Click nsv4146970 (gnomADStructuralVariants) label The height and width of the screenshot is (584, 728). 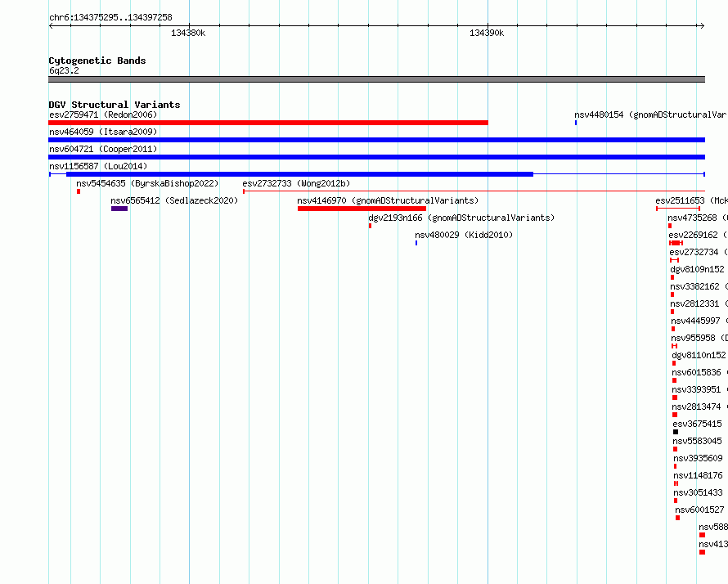click(x=388, y=200)
